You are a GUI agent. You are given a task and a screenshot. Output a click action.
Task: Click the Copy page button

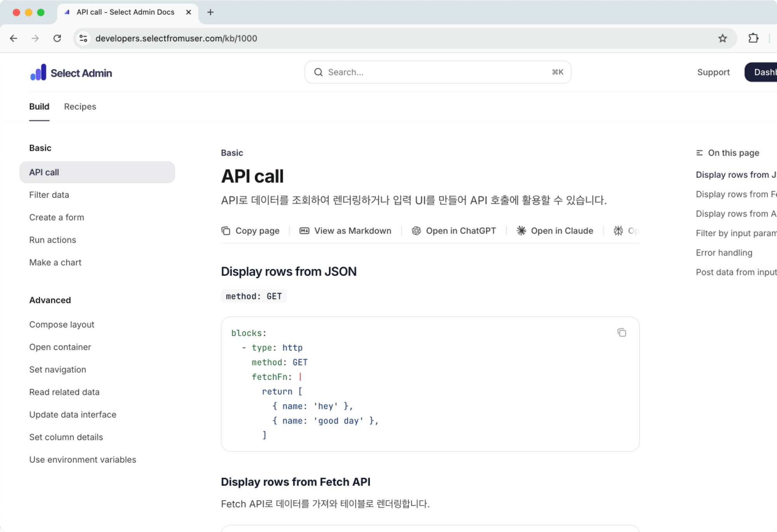coord(251,231)
